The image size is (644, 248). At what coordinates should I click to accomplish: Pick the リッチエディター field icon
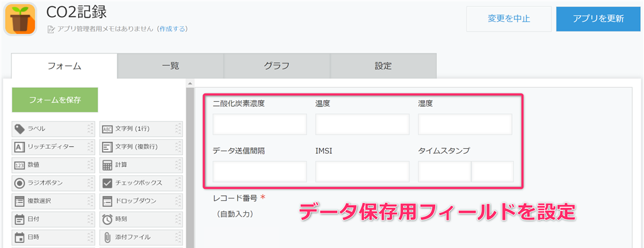[19, 147]
